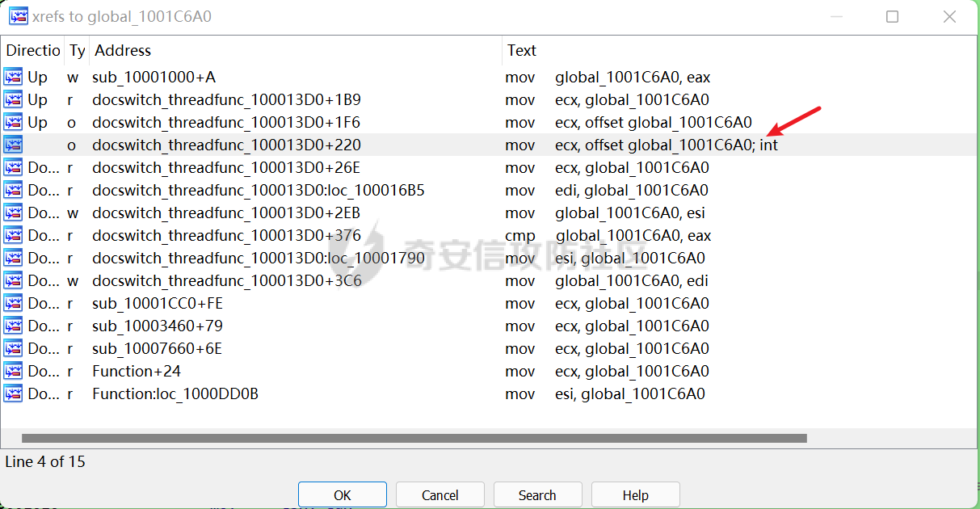
Task: Click the xref icon for sub_10007660+6E row
Action: [14, 349]
